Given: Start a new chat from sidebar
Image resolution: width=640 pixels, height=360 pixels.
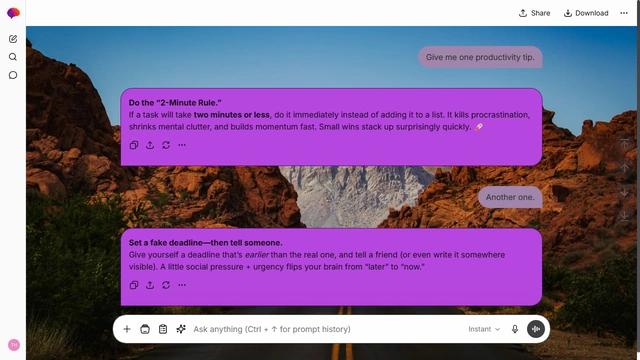Looking at the screenshot, I should 13,39.
